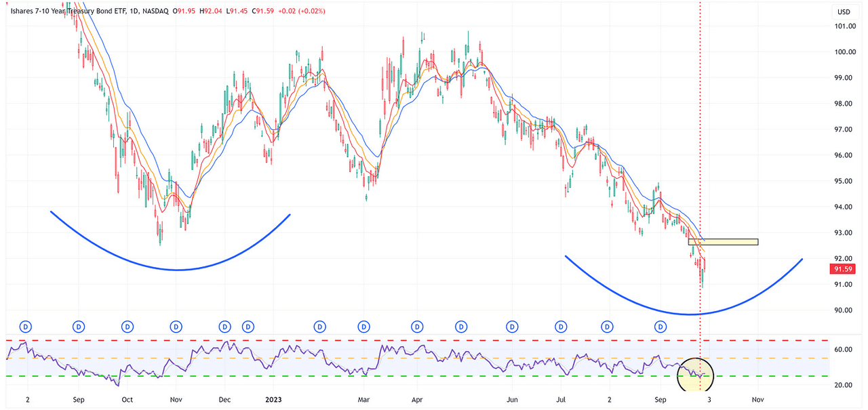Open the USD currency selector
The image size is (868, 410).
(845, 12)
